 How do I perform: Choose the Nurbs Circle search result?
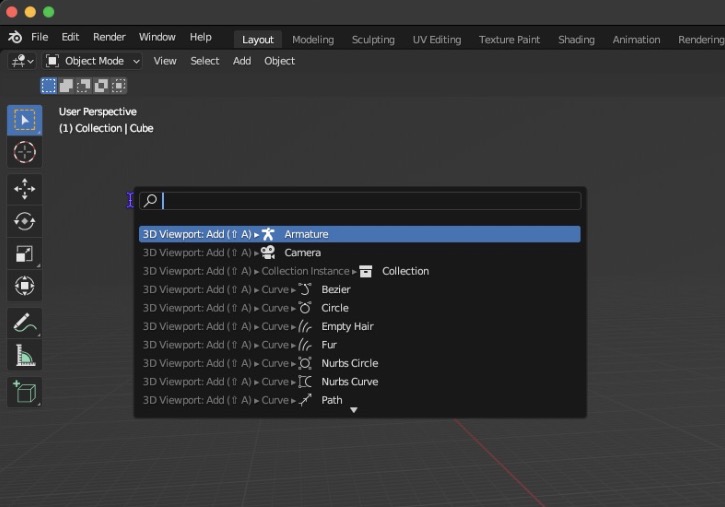360,364
